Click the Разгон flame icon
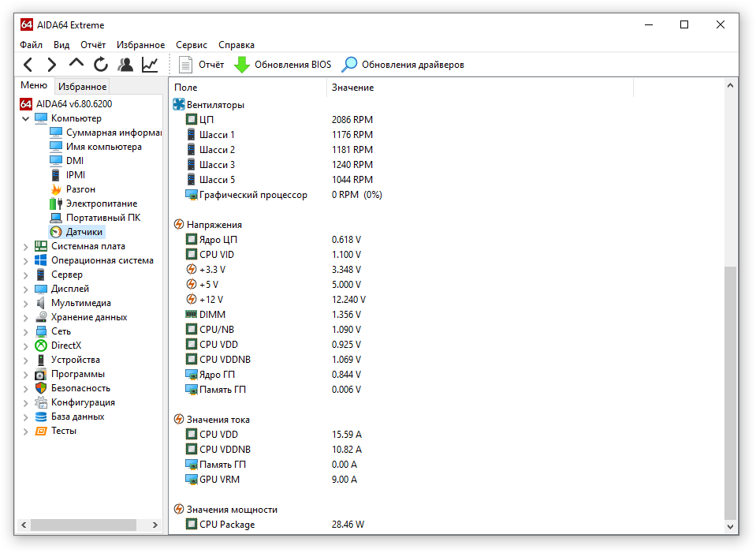This screenshot has height=553, width=756. click(56, 189)
